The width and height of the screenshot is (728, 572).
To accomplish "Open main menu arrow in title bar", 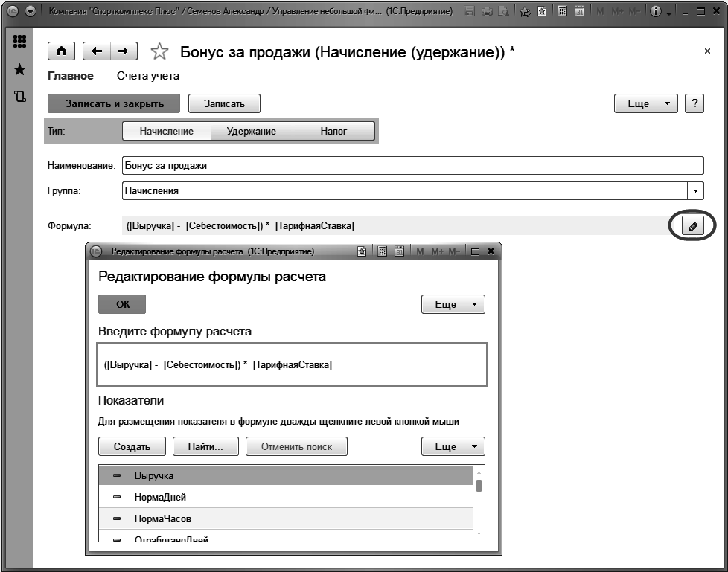I will pos(31,12).
